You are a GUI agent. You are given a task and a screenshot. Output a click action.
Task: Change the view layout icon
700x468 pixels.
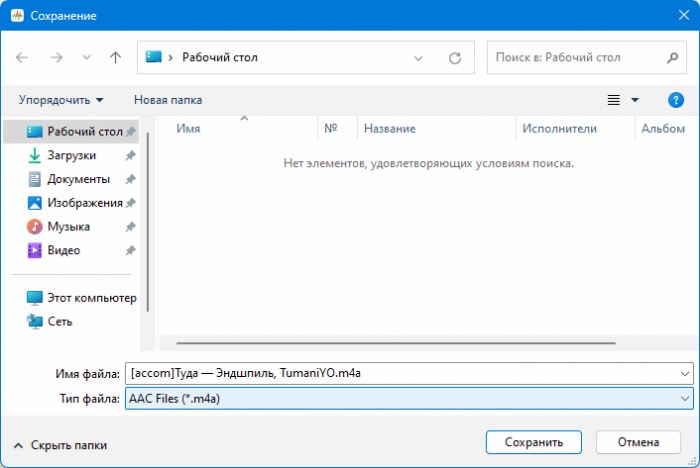(x=614, y=100)
